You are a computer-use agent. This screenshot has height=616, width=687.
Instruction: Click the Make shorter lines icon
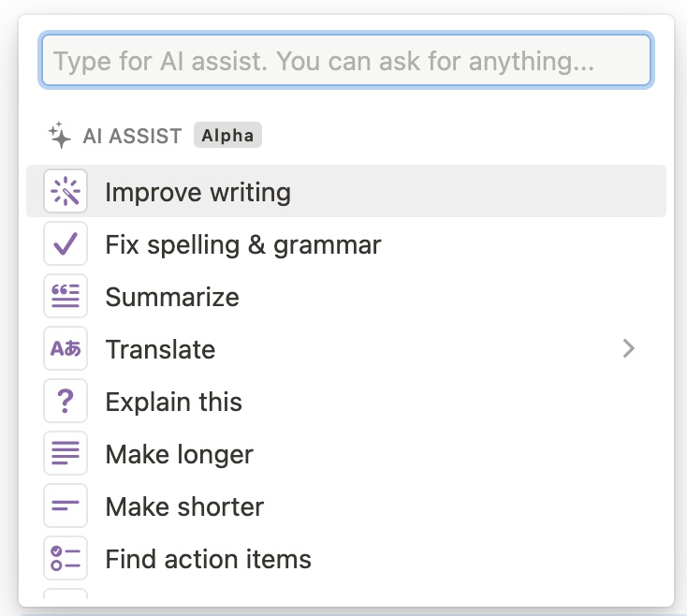coord(66,506)
